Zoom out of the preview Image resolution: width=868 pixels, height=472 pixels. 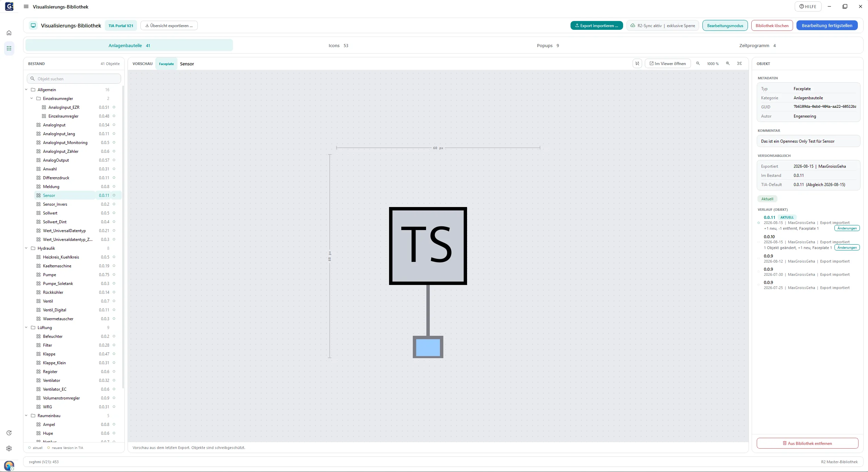[698, 63]
